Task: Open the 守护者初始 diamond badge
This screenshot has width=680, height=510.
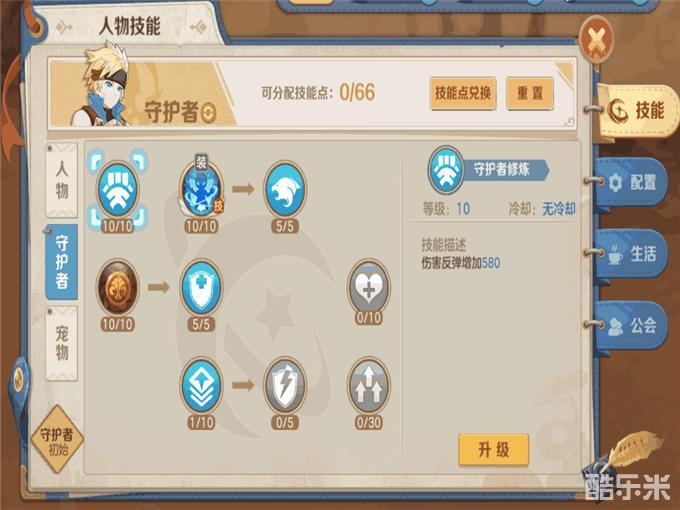Action: [57, 439]
